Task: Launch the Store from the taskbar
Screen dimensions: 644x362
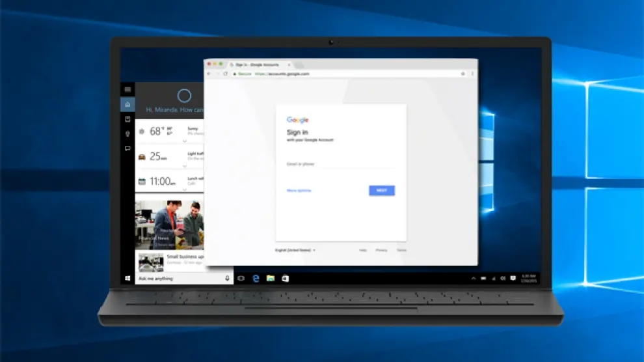Action: [x=285, y=279]
